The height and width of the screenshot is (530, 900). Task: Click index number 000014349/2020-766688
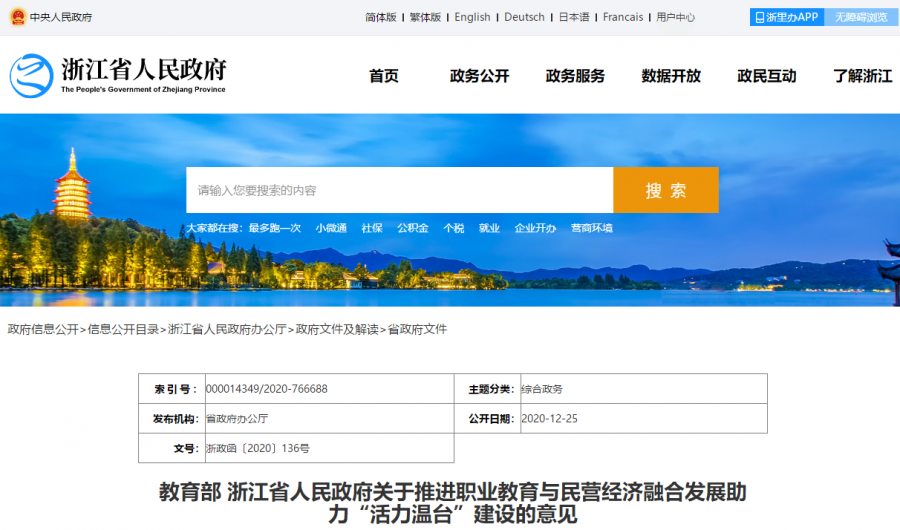(x=267, y=389)
